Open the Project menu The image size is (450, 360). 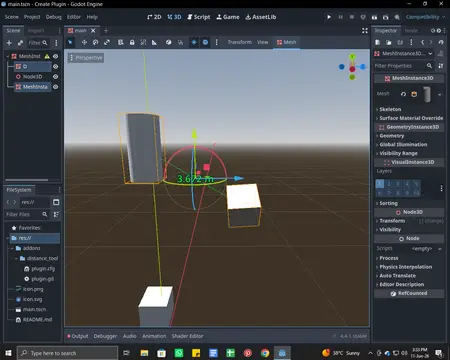(x=32, y=17)
